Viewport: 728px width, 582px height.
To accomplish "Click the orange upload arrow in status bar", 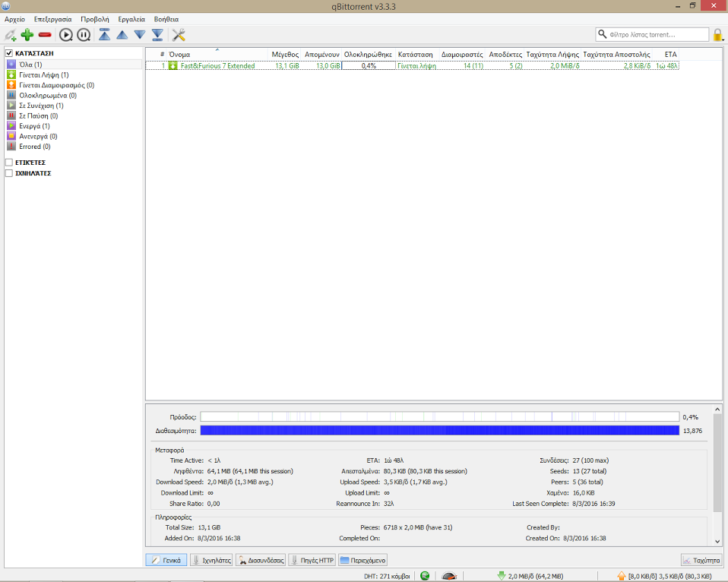I will 621,576.
